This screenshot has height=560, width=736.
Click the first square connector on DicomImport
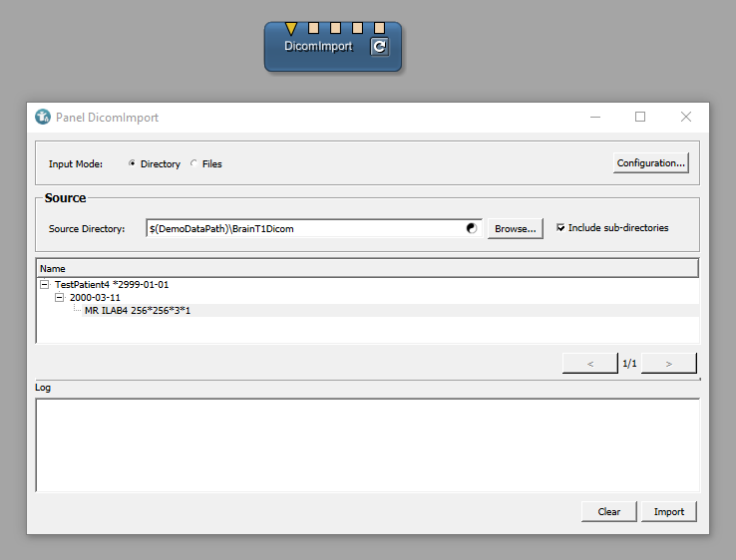313,28
